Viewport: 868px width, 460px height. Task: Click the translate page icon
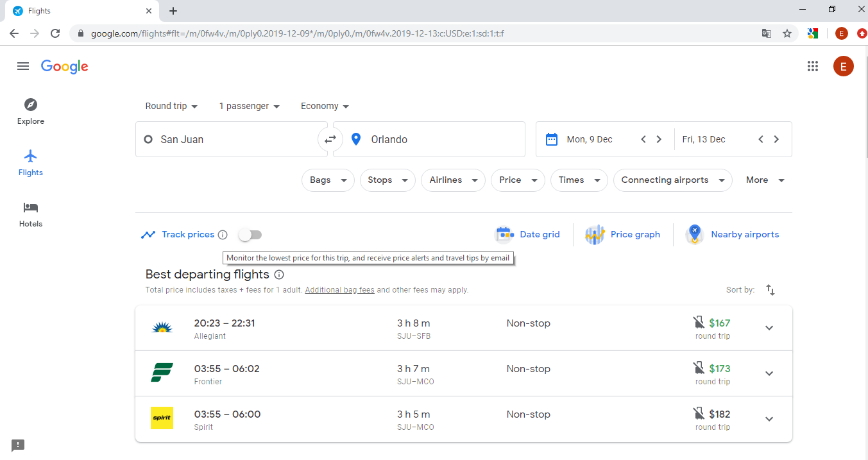coord(766,33)
